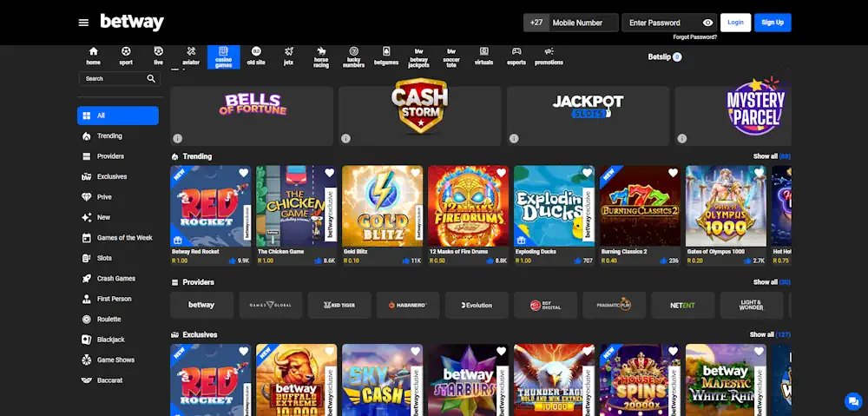Toggle heart on 12 Masks of Fire Drums

pyautogui.click(x=501, y=173)
